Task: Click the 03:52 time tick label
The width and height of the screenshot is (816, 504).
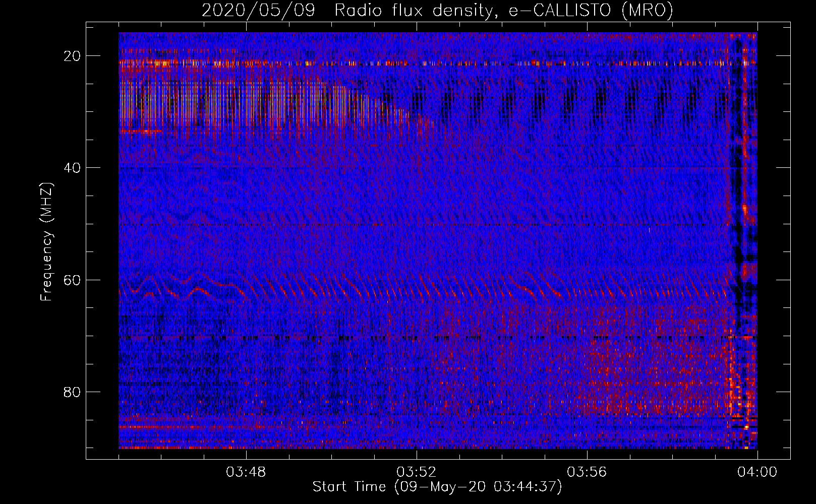Action: (x=416, y=472)
